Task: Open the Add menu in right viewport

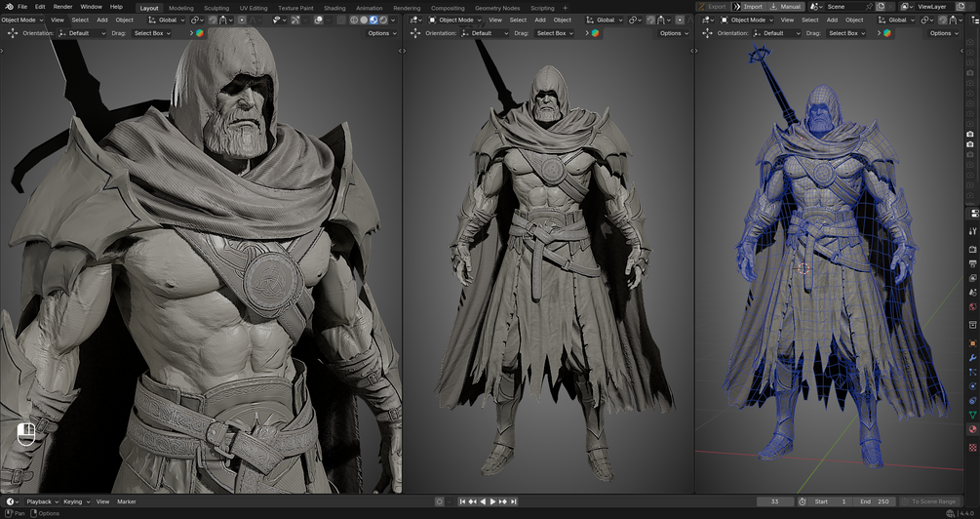Action: pos(832,20)
